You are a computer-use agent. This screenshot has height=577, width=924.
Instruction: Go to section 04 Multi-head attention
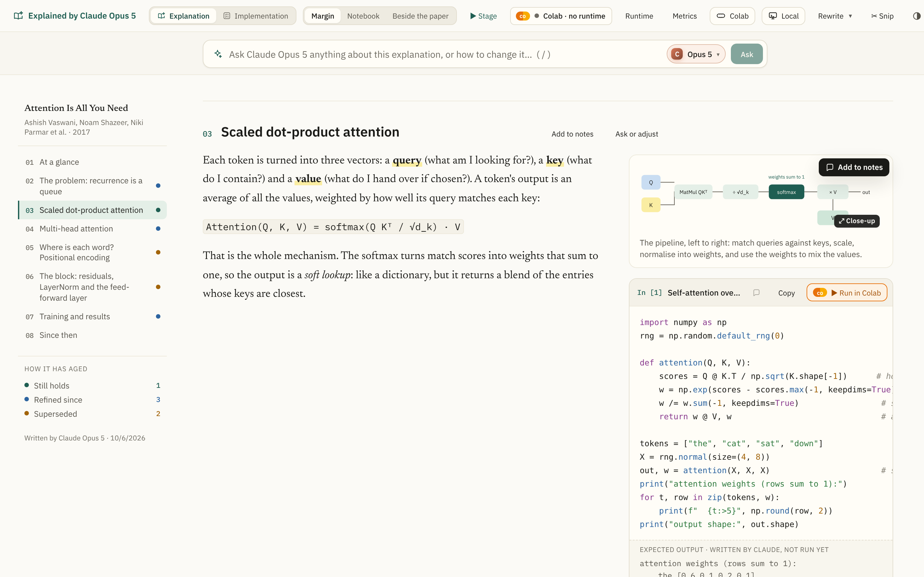point(92,229)
